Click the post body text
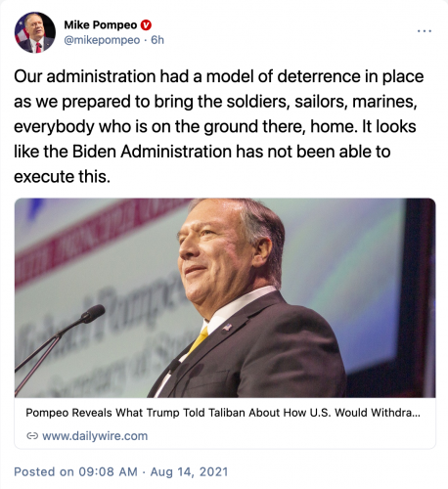The image size is (448, 489). 219,126
